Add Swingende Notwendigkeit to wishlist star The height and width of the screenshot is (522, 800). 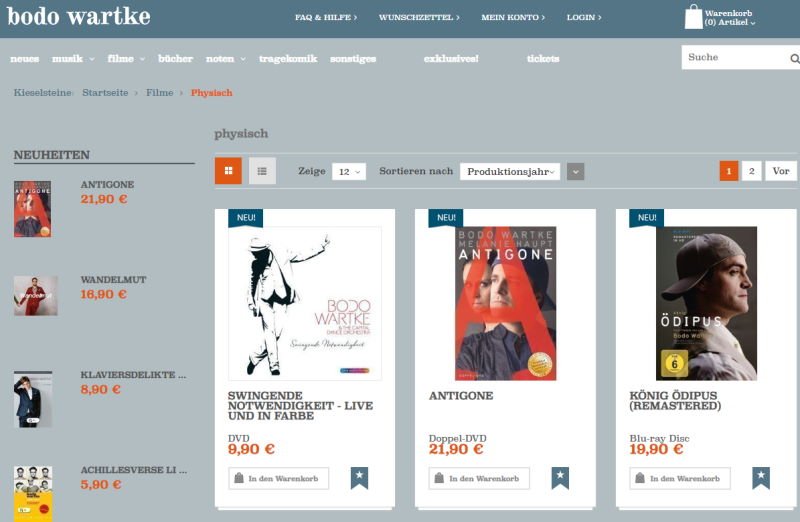tap(359, 478)
